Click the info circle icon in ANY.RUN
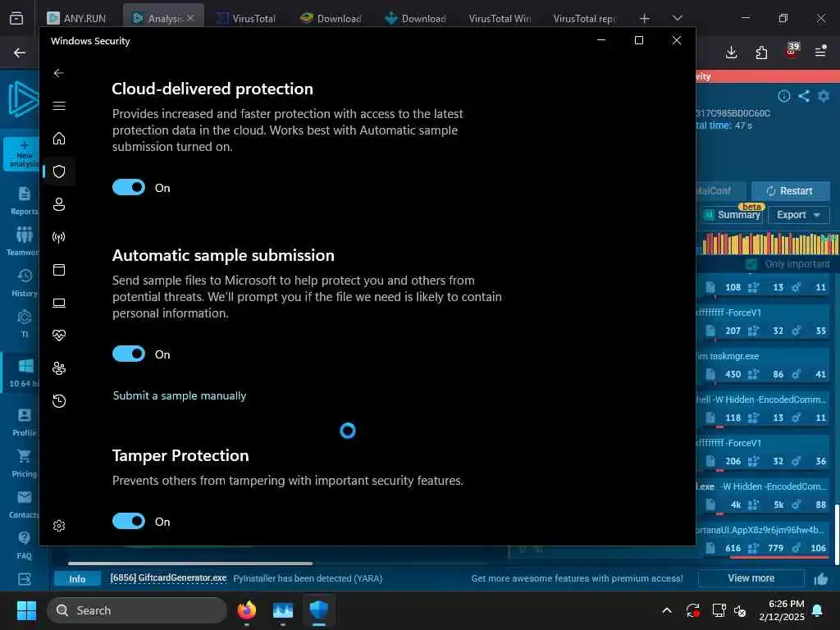The width and height of the screenshot is (840, 630). tap(783, 96)
